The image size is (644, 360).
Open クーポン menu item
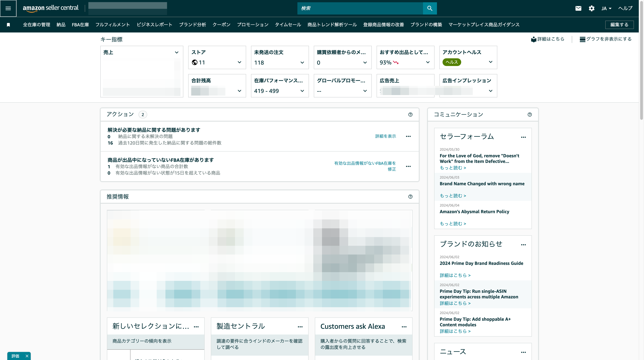click(x=222, y=25)
